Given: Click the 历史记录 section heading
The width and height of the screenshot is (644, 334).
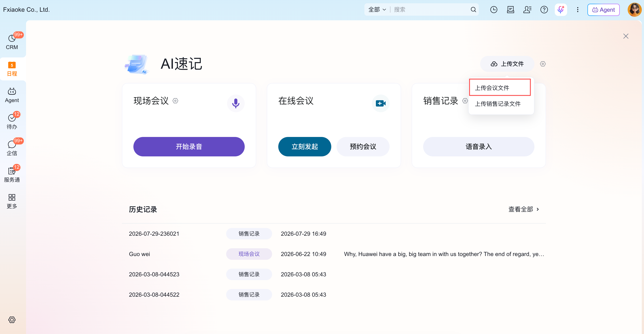Looking at the screenshot, I should 143,209.
